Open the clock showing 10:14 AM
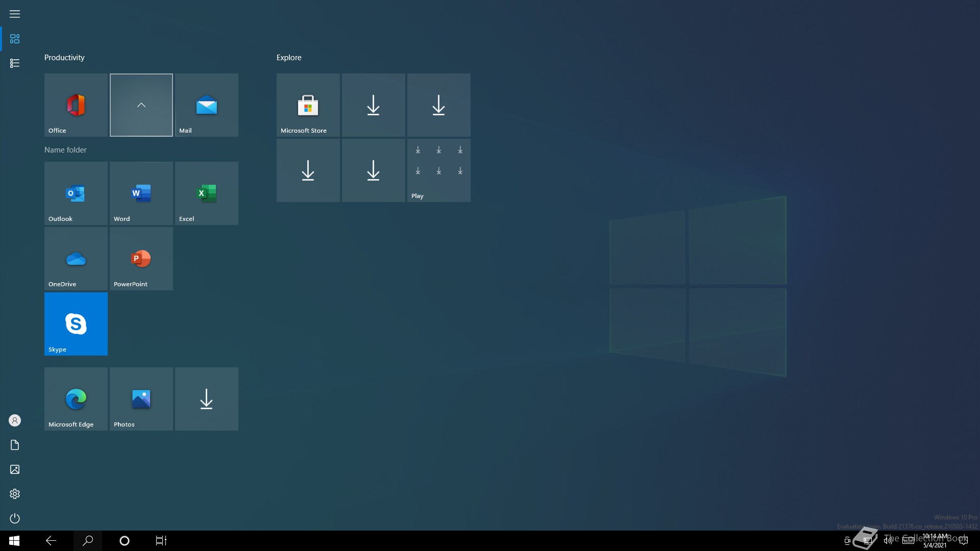Image resolution: width=980 pixels, height=551 pixels. click(935, 541)
